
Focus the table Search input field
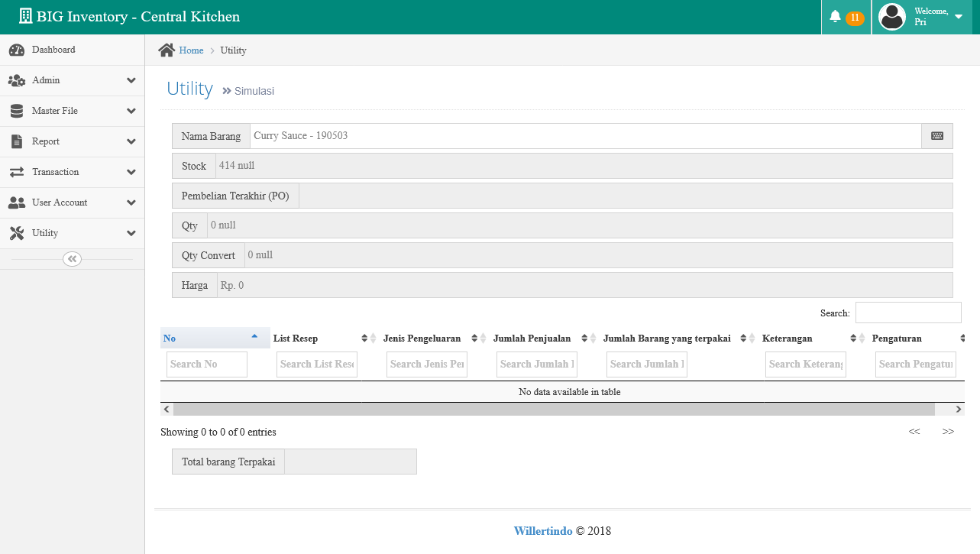coord(907,313)
